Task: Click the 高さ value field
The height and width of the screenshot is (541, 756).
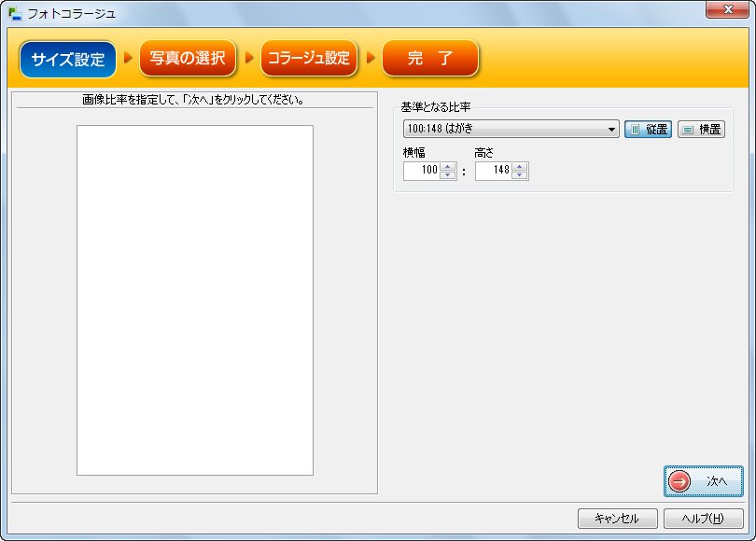Action: pyautogui.click(x=493, y=171)
